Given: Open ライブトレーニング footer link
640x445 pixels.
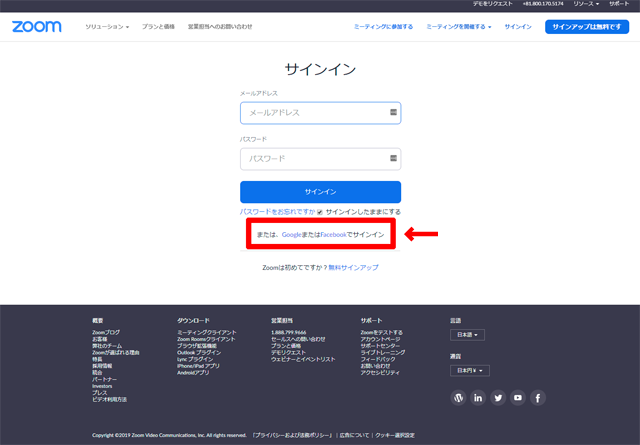Looking at the screenshot, I should click(383, 352).
